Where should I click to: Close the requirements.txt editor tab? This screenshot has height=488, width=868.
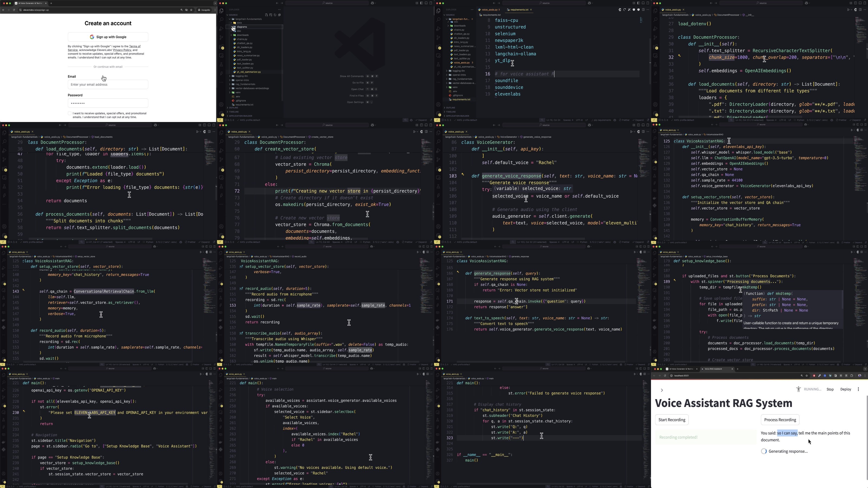[x=531, y=9]
